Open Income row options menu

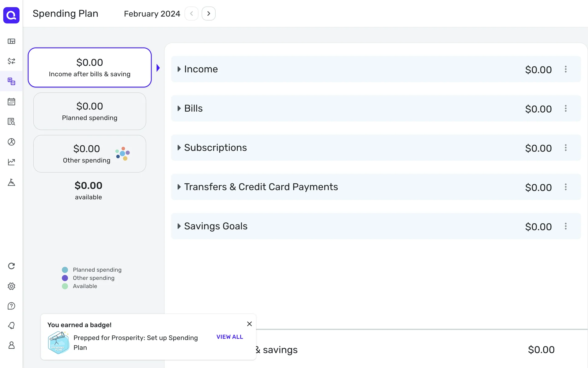[x=566, y=69]
